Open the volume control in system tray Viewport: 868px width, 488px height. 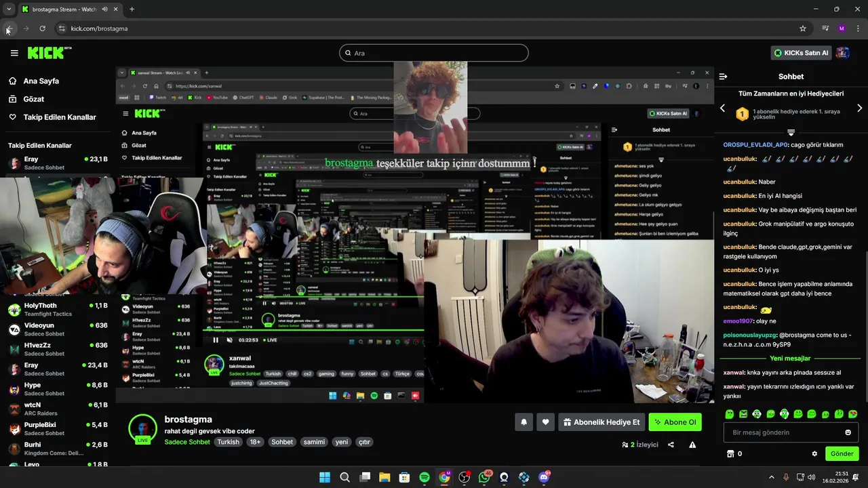(812, 477)
